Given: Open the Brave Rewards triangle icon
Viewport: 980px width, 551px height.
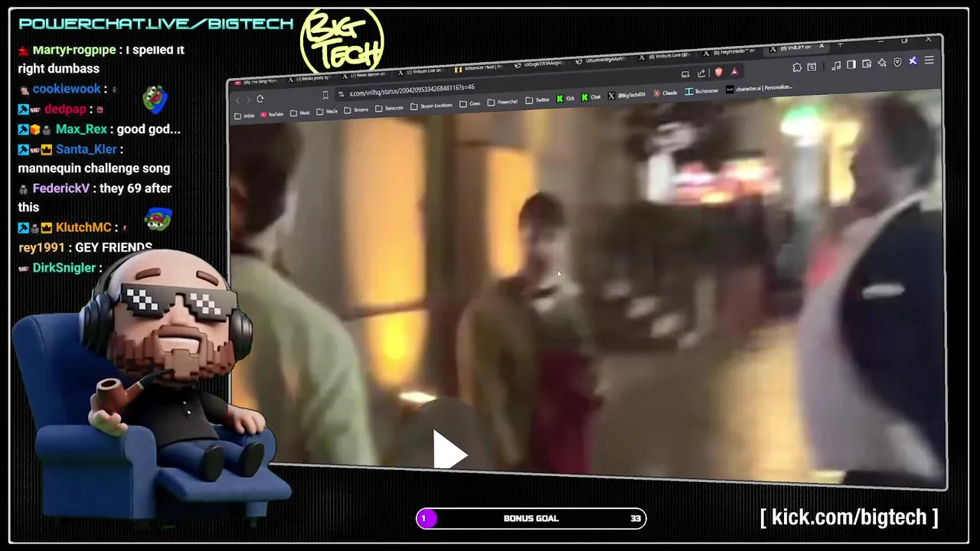Looking at the screenshot, I should point(734,71).
